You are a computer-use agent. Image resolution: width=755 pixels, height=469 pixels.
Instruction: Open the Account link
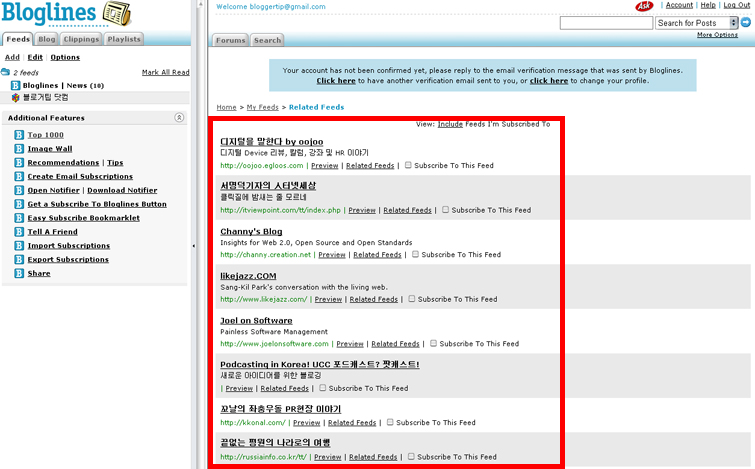pos(679,5)
